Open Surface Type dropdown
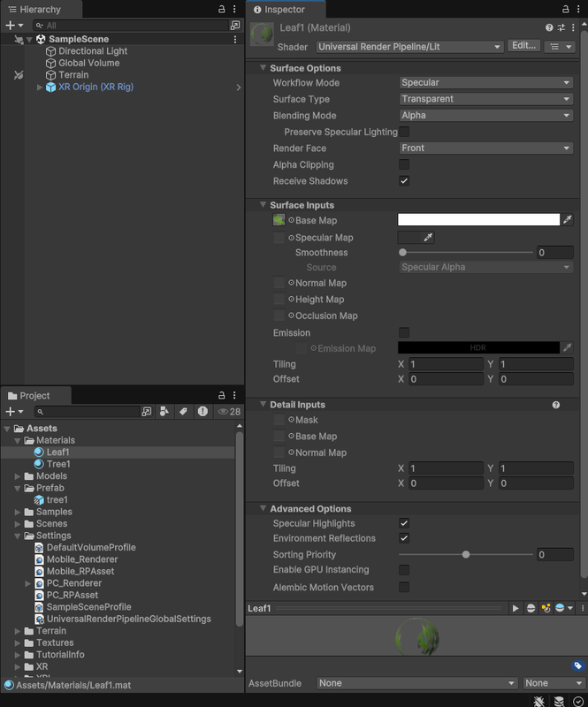This screenshot has width=588, height=707. 486,99
